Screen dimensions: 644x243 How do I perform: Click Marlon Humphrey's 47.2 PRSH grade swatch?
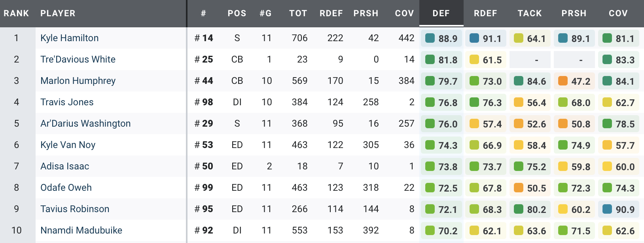point(563,81)
